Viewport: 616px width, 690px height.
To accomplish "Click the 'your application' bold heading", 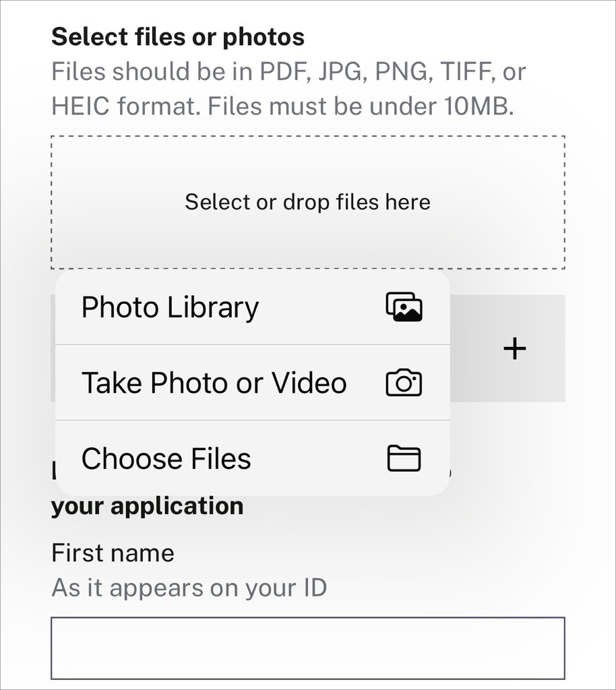I will click(147, 506).
